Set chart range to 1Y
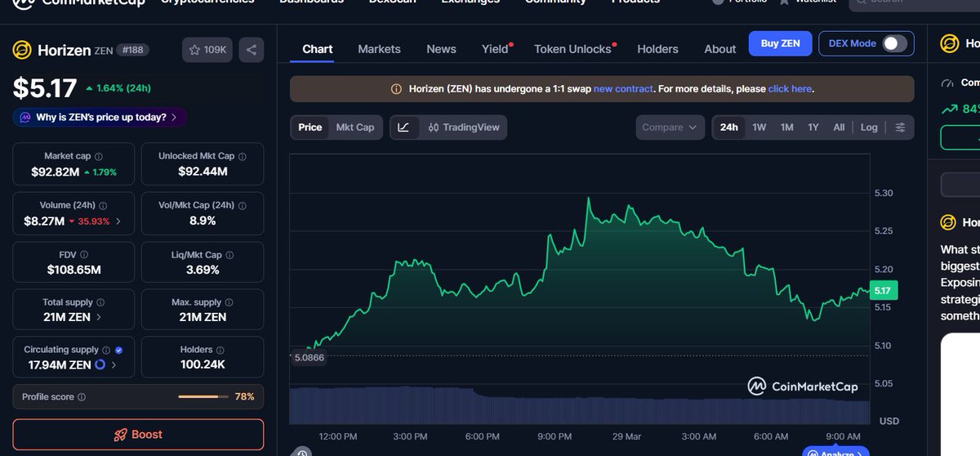 pyautogui.click(x=813, y=127)
